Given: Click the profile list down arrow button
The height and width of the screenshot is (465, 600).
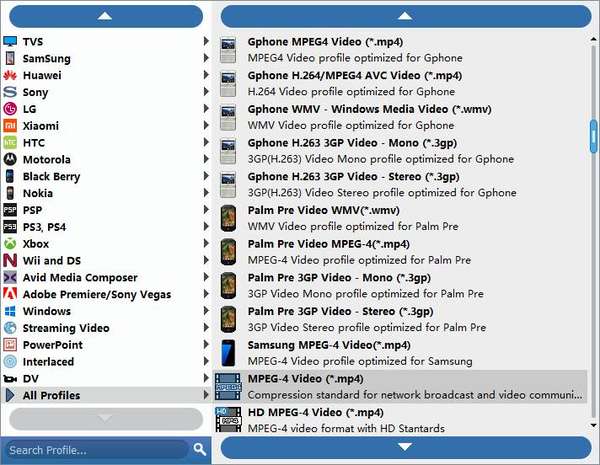Looking at the screenshot, I should 406,447.
